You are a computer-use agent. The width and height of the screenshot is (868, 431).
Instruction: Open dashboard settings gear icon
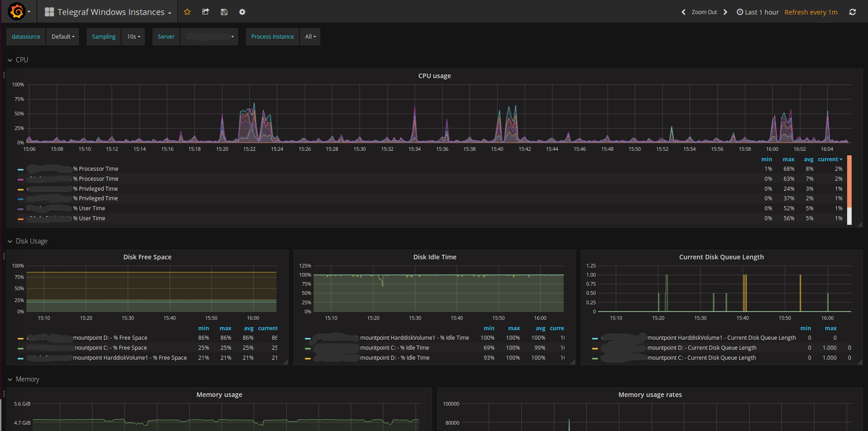tap(242, 12)
